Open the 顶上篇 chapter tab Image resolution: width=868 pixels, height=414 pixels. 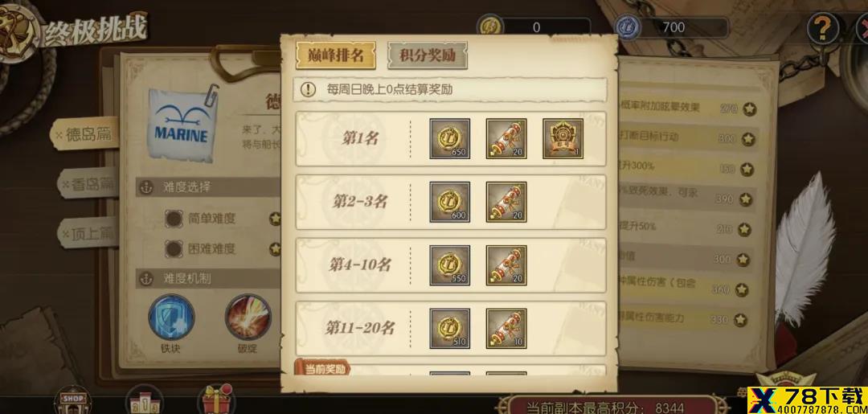click(88, 234)
